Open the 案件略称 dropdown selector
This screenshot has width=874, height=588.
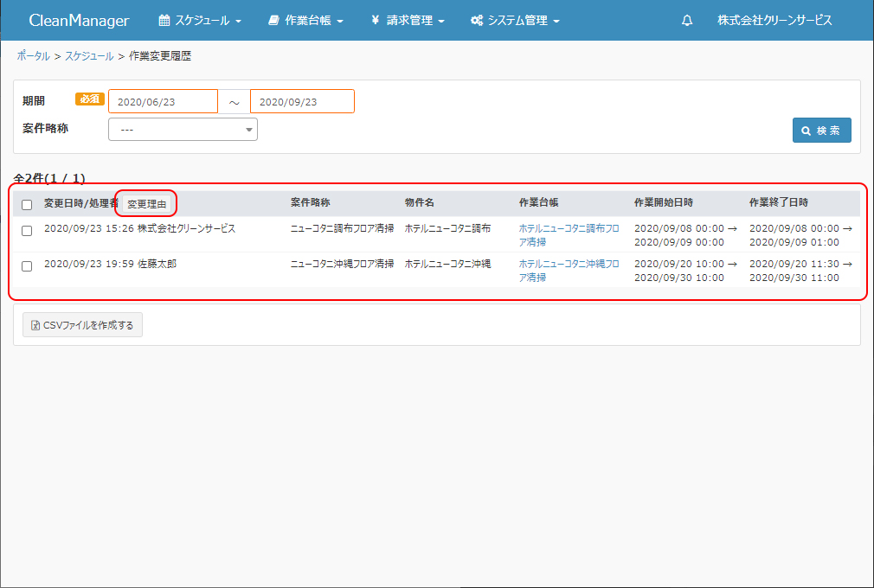(183, 129)
